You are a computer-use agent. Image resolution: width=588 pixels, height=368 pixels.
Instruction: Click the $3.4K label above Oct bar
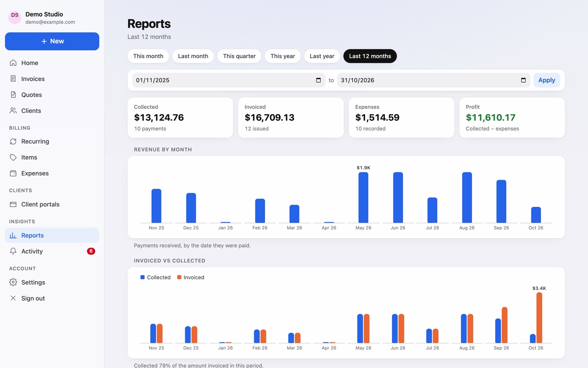(x=539, y=288)
